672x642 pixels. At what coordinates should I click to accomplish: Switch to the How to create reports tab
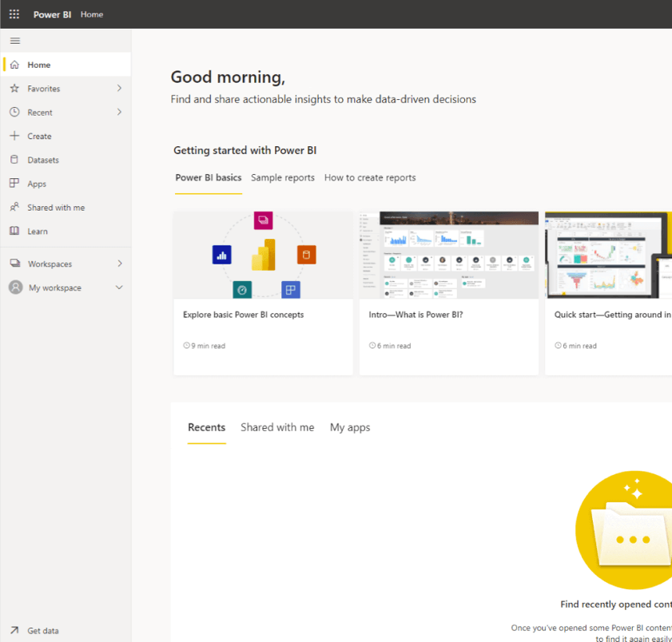pyautogui.click(x=370, y=177)
